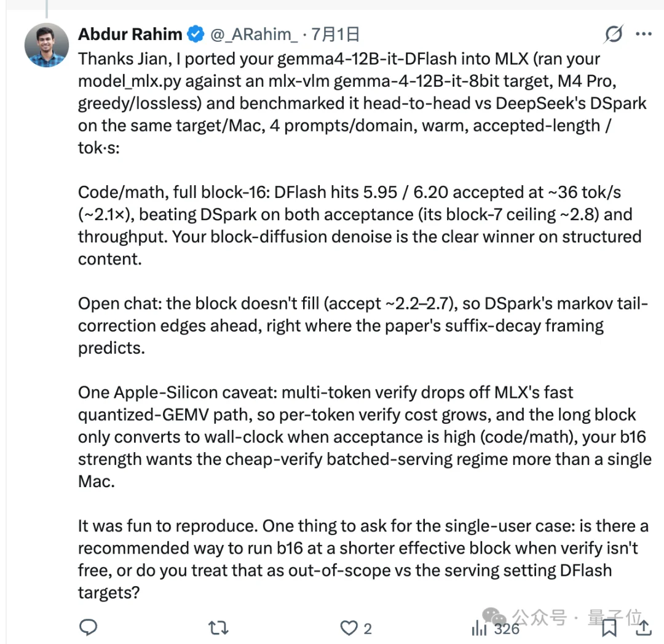Click the "One Apple-Silicon caveat" paragraph
664x644 pixels.
pos(365,437)
